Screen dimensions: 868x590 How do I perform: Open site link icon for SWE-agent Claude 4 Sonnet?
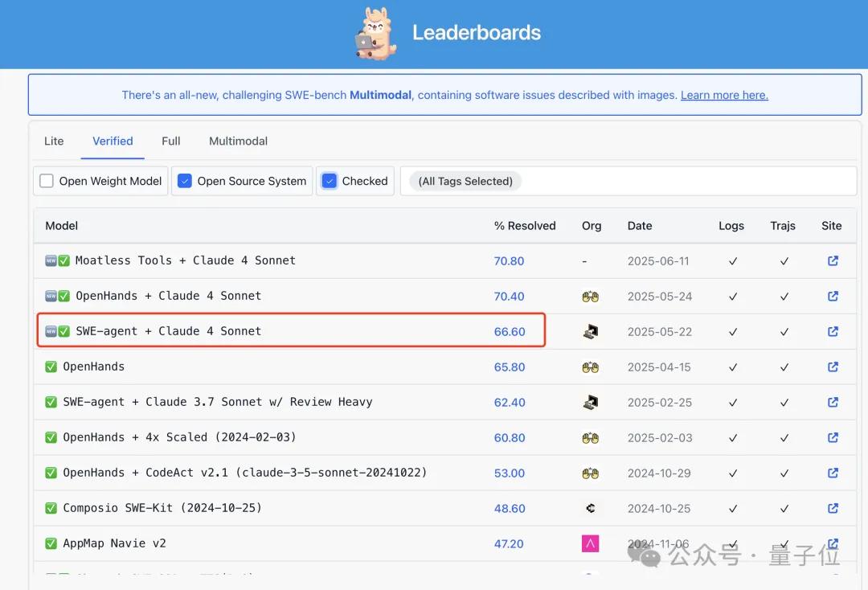833,331
